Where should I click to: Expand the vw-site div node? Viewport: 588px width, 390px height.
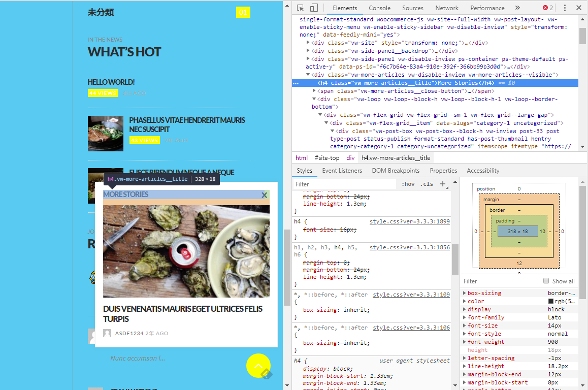(308, 43)
